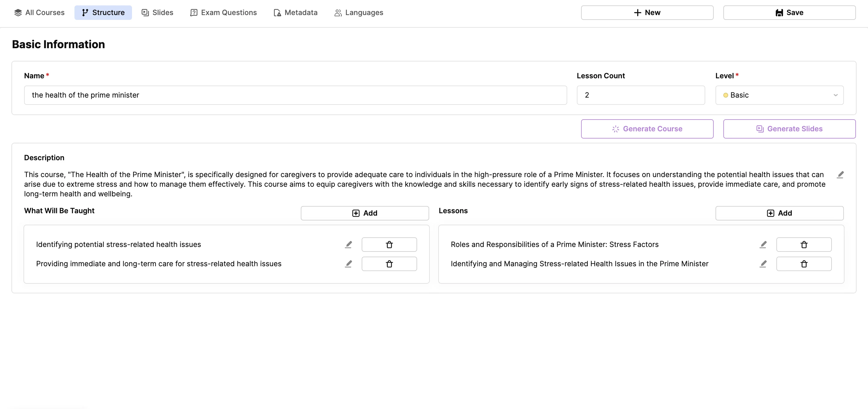Screen dimensions: 868x409
Task: Open the Languages tab
Action: pos(359,12)
